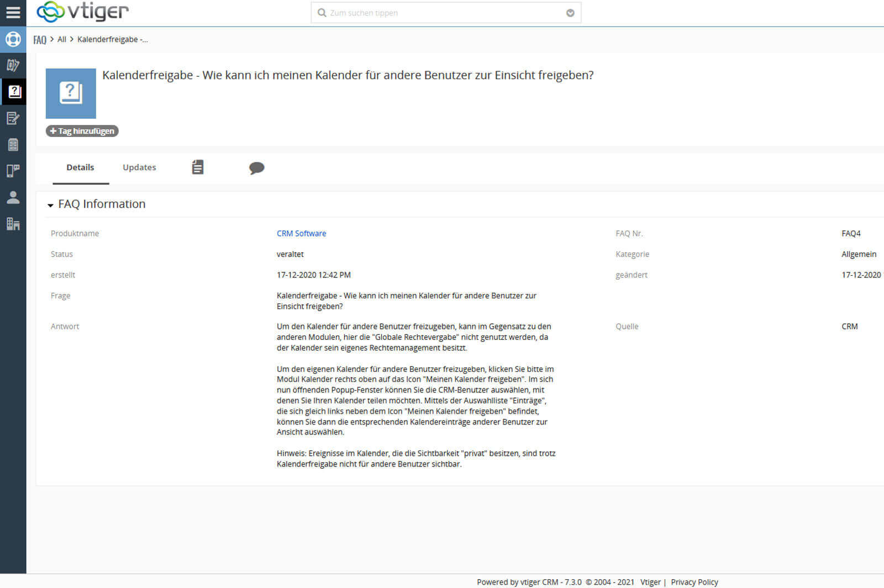Open the organizations icon at the sidebar bottom
Viewport: 884px width, 588px height.
[13, 224]
